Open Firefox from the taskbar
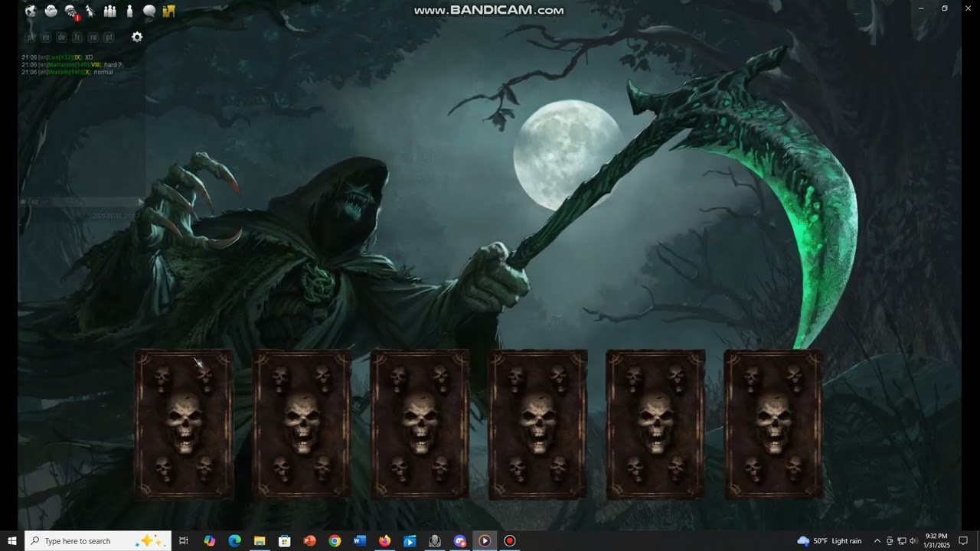This screenshot has width=980, height=551. 384,541
